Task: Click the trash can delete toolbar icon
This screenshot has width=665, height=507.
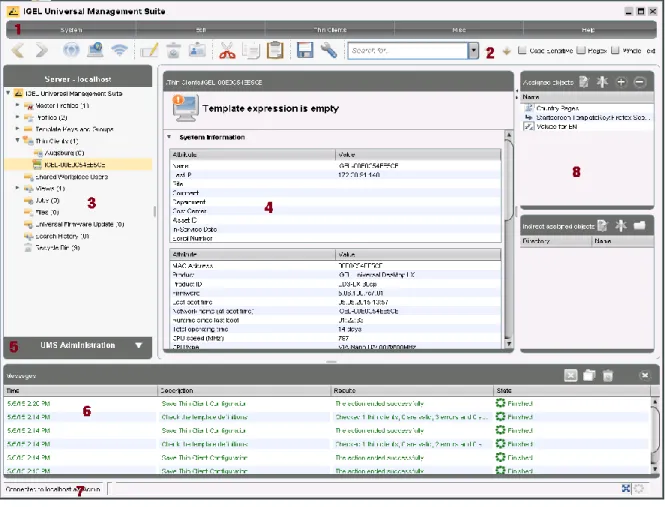Action: pyautogui.click(x=173, y=50)
